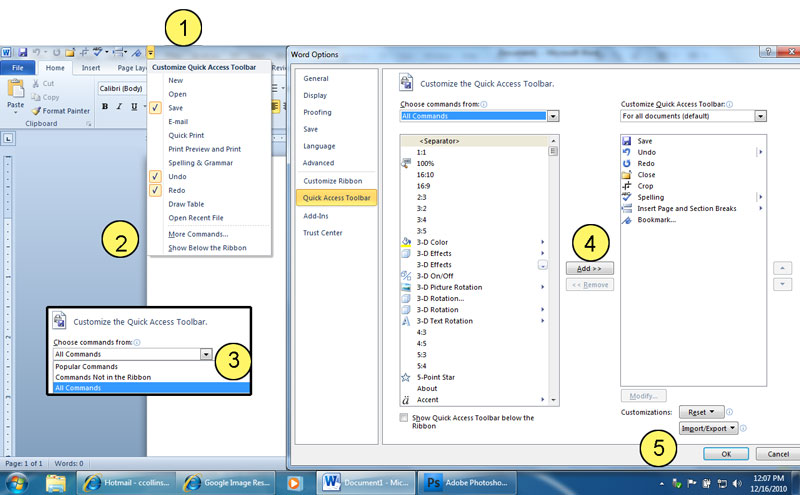Image resolution: width=800 pixels, height=495 pixels.
Task: Open Windows Explorer from the taskbar
Action: [56, 482]
